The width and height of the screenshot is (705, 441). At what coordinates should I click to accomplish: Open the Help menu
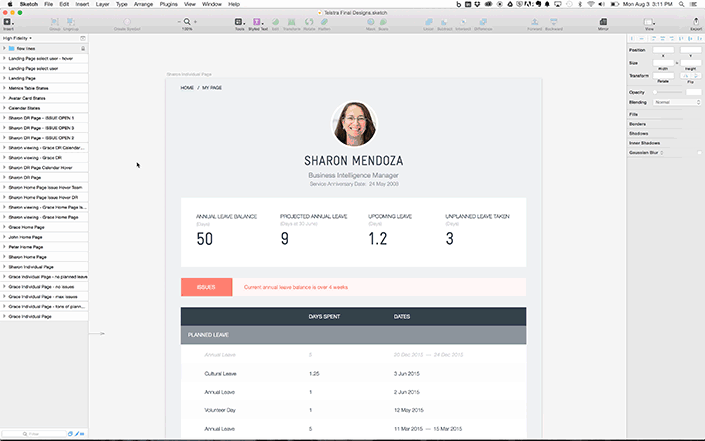234,4
